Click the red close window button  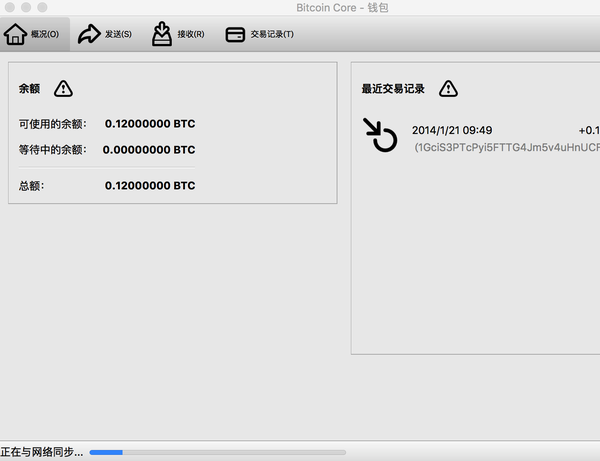coord(10,7)
